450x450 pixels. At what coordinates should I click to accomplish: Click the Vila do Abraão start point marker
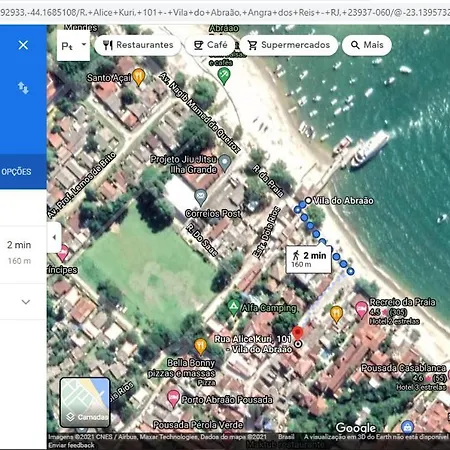click(x=308, y=200)
